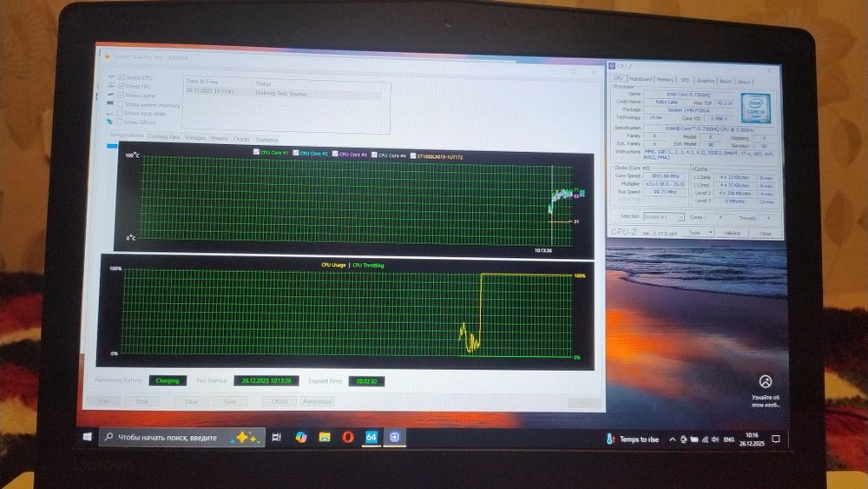
Task: Click the taskbar search box
Action: coord(182,437)
